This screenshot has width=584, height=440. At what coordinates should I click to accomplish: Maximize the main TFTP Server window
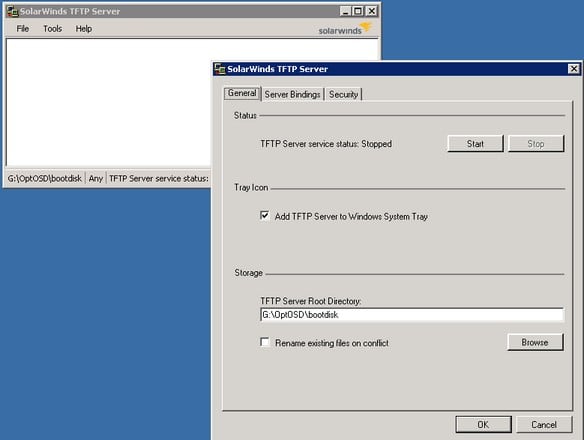click(358, 12)
